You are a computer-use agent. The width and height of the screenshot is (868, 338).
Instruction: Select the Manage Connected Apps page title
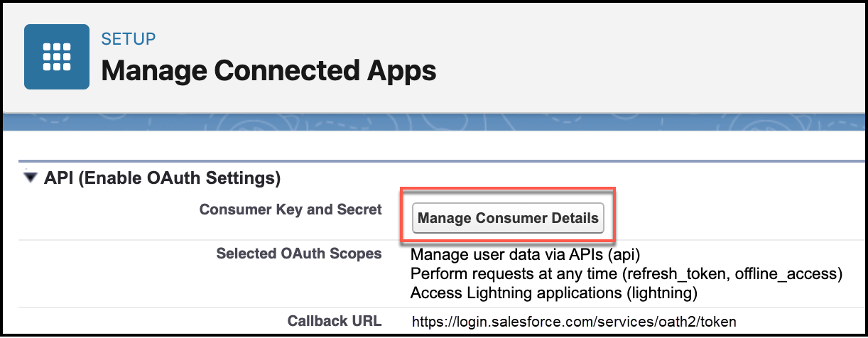tap(268, 71)
